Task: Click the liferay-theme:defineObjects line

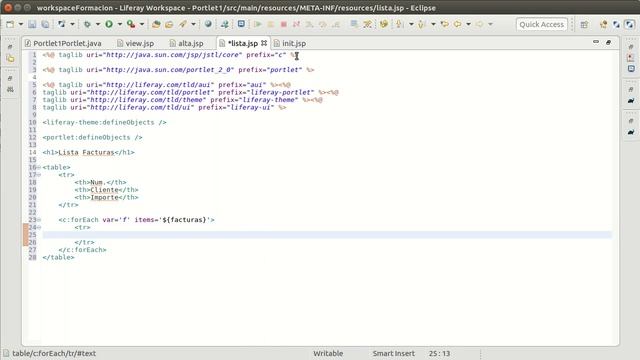Action: 104,122
